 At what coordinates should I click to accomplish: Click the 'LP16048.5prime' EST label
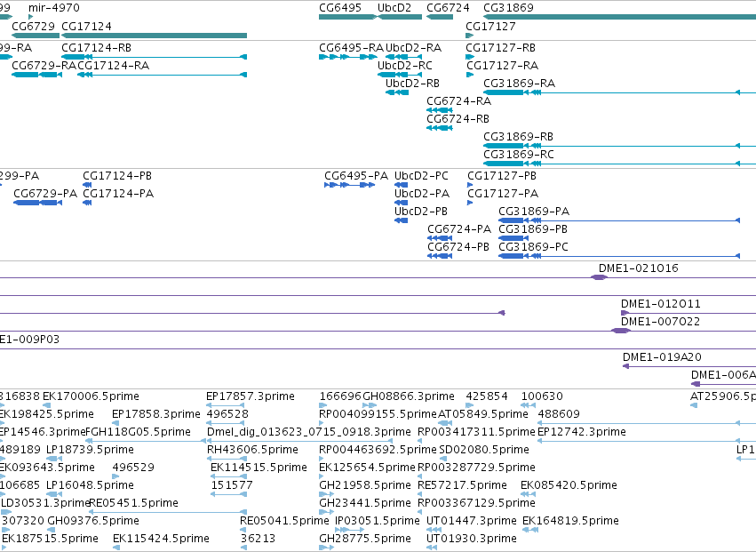coord(90,485)
